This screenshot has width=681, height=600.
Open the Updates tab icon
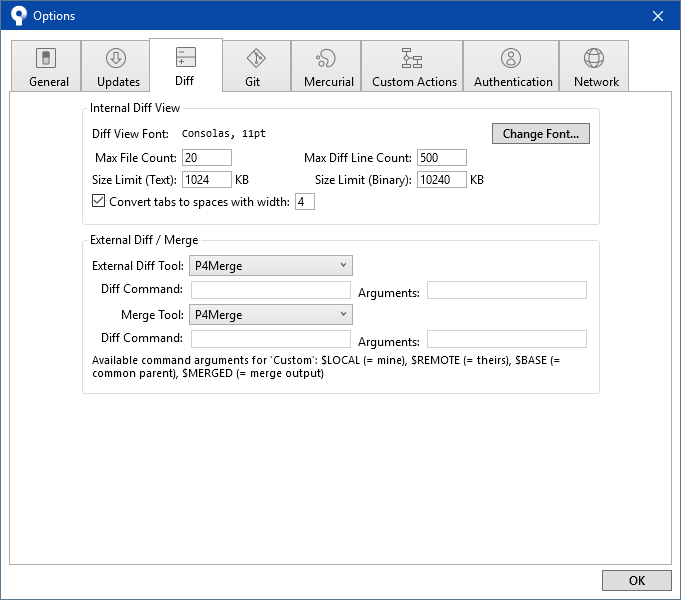coord(116,58)
